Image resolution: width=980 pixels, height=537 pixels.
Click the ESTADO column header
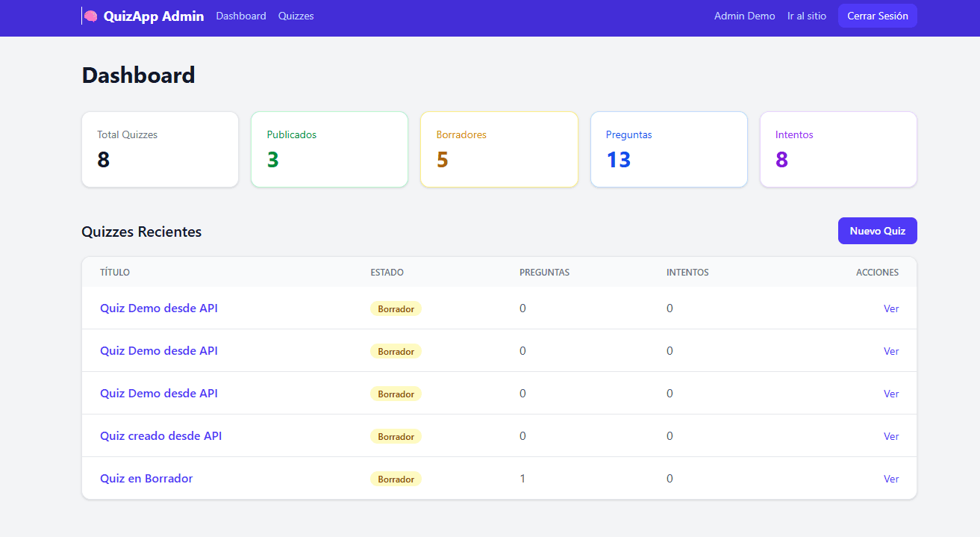387,272
